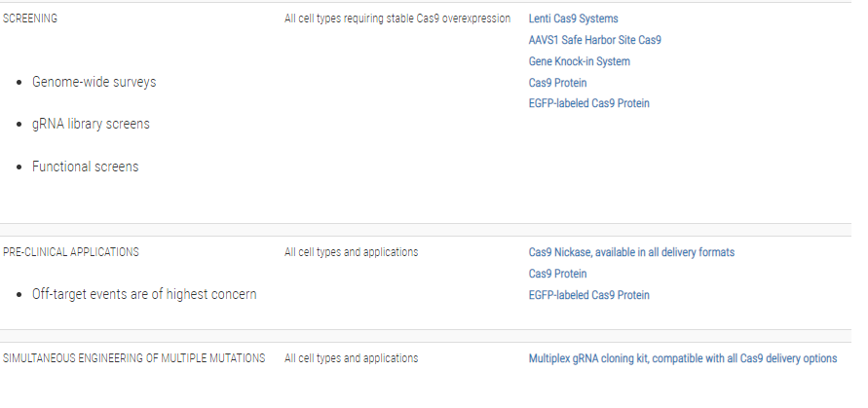Viewport: 868px width, 408px height.
Task: Open Cas9 Protein link in Screening row
Action: (557, 83)
